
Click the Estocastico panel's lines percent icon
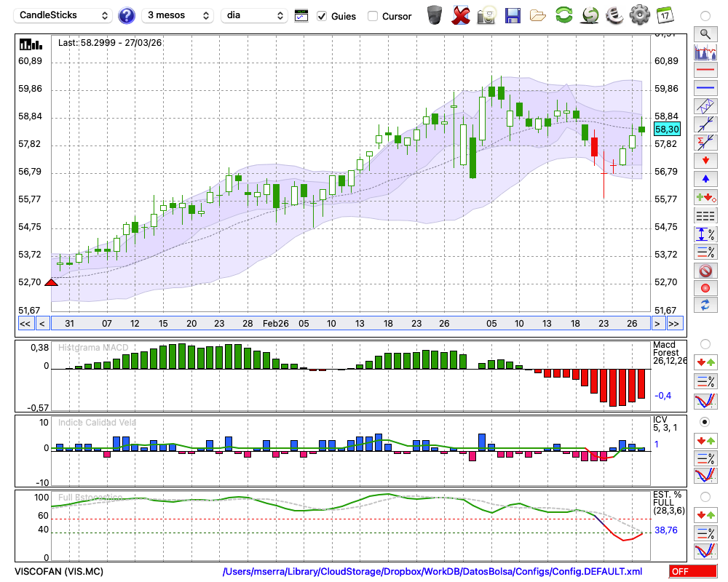(x=705, y=533)
